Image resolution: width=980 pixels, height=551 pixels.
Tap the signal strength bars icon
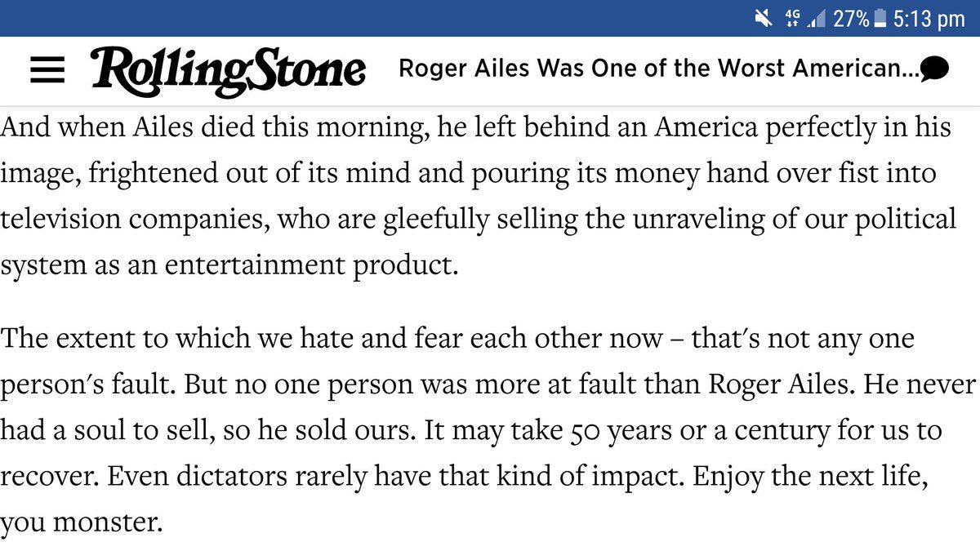817,18
